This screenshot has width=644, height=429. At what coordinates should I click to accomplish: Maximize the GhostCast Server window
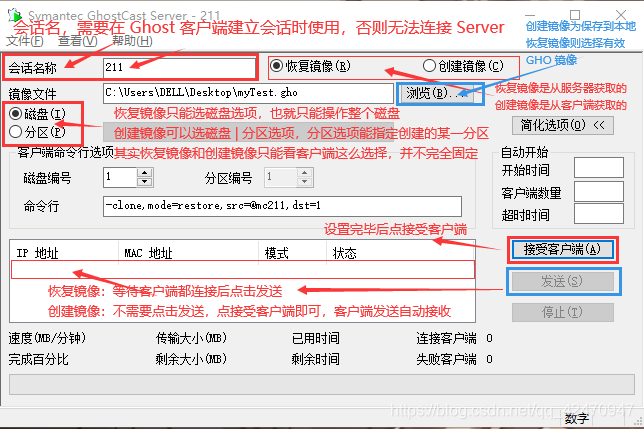coord(575,15)
